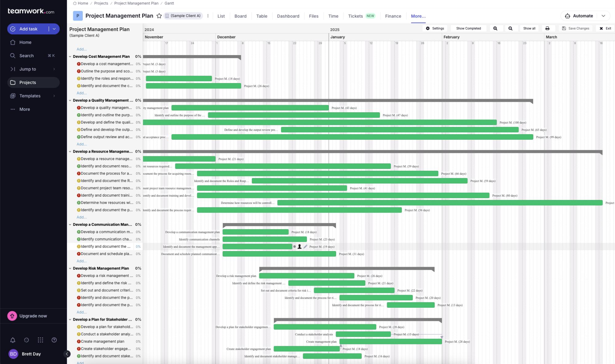
Task: Open the help question mark icon
Action: point(54,340)
